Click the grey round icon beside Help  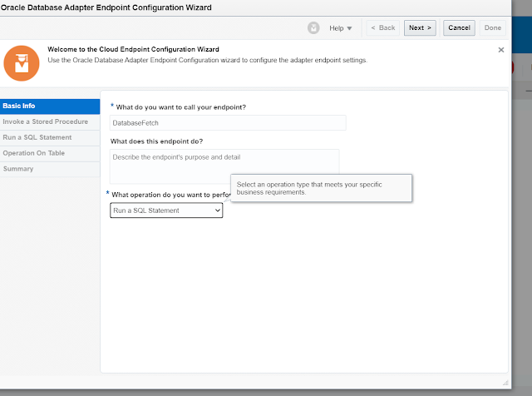pos(313,27)
